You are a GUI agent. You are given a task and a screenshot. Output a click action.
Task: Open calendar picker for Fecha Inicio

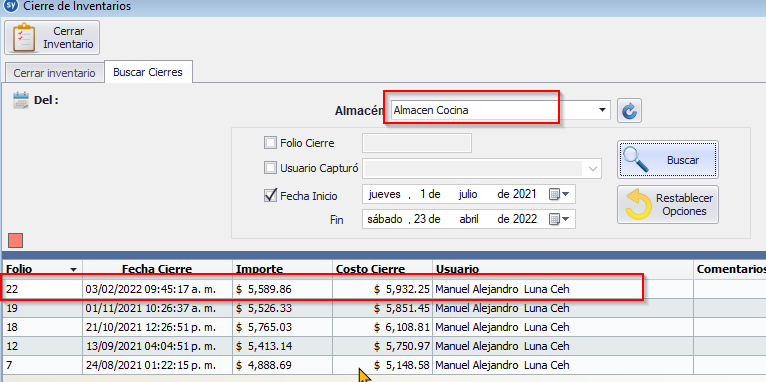click(x=559, y=194)
